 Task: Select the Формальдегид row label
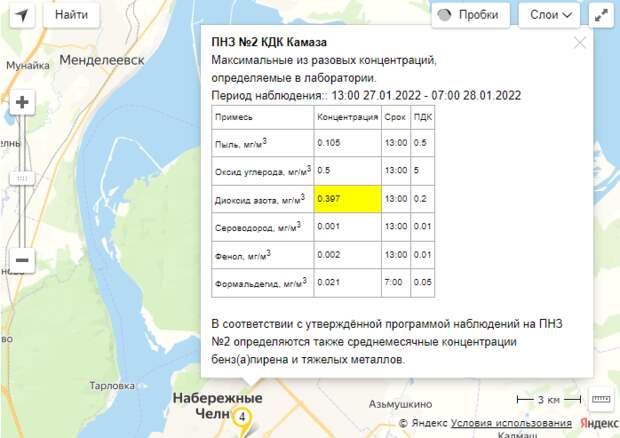[261, 283]
